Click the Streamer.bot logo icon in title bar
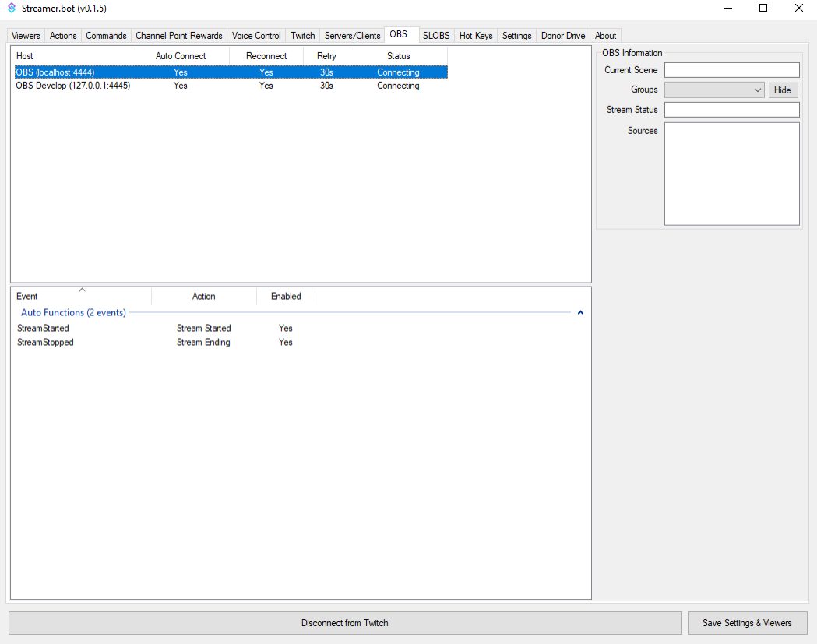 click(12, 9)
